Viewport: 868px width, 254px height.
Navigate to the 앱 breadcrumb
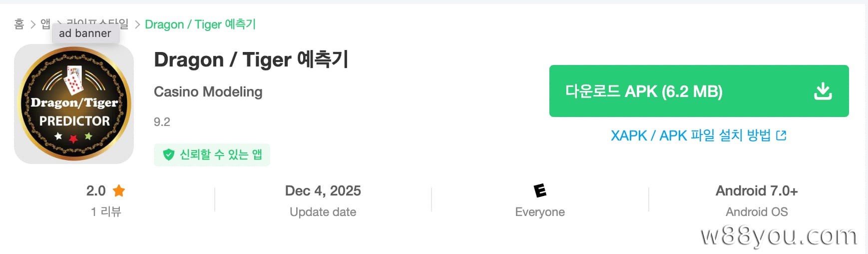click(45, 23)
